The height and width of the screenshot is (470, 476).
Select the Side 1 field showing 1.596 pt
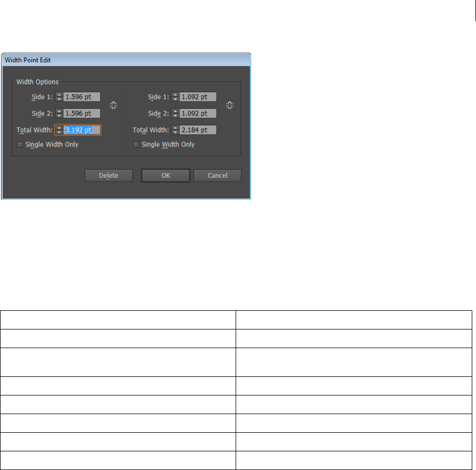[82, 97]
